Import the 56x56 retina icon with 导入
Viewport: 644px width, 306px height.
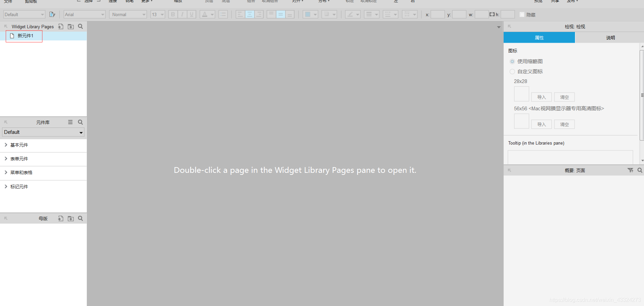(x=541, y=124)
